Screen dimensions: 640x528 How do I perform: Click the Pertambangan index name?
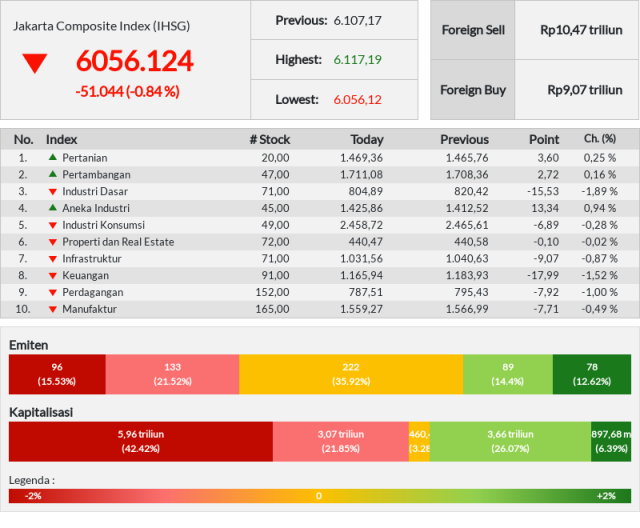pyautogui.click(x=96, y=175)
